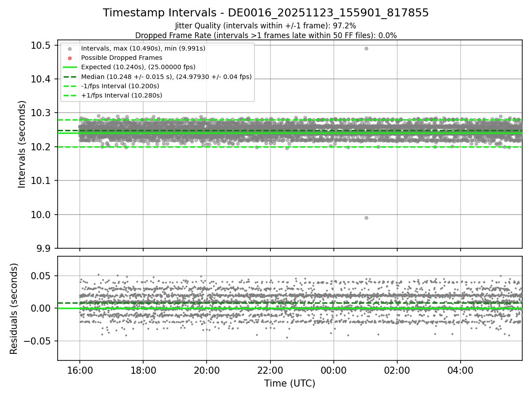Viewport: 532px width, 399px height.
Task: Click the 10.1 y-axis tick label
Action: (x=41, y=181)
